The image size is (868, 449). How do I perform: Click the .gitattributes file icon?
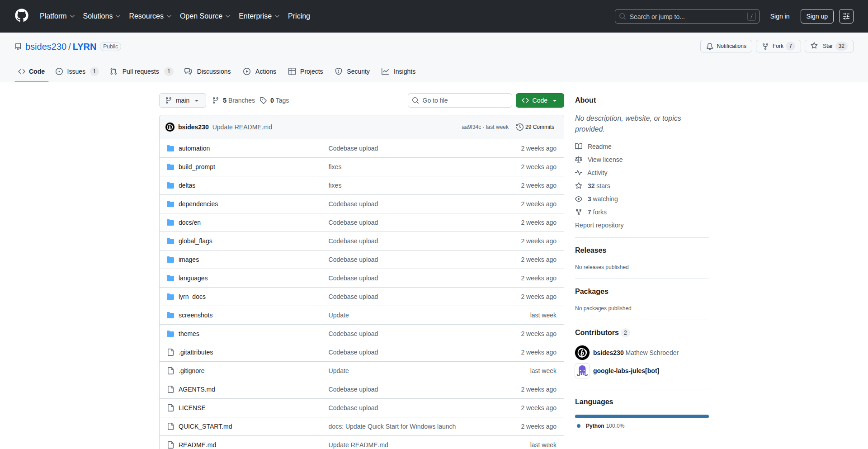click(170, 352)
